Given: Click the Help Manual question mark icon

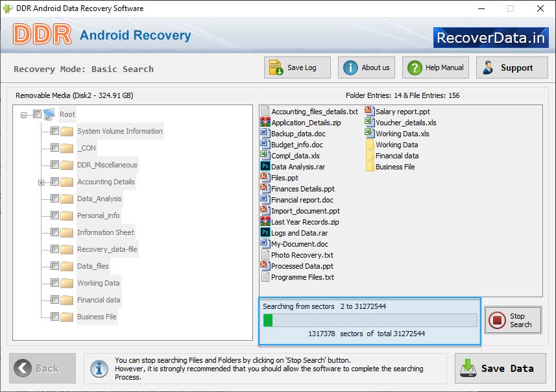Looking at the screenshot, I should tap(415, 67).
